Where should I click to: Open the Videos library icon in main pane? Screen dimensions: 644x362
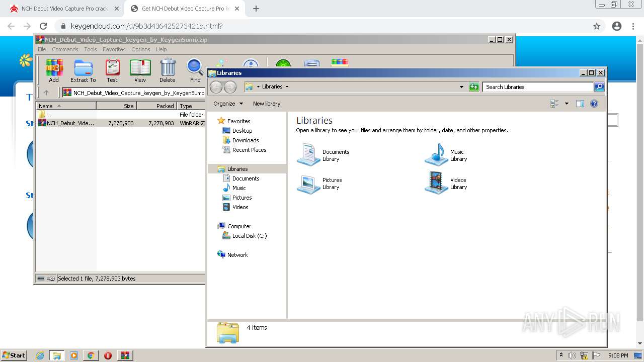point(436,183)
